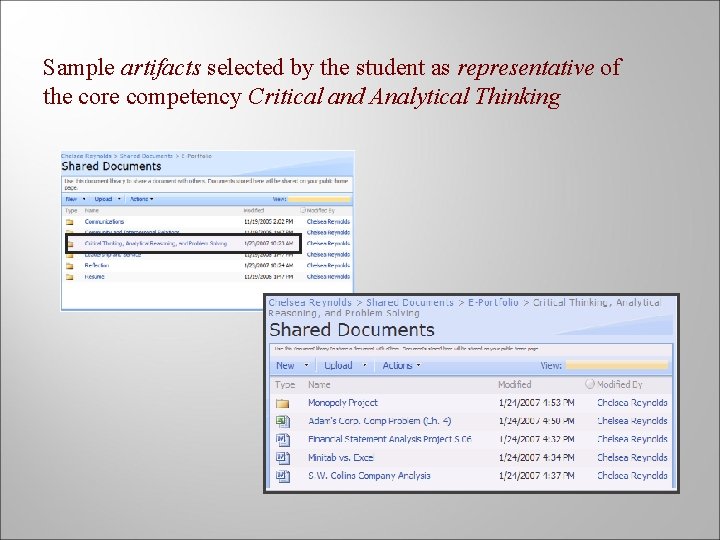
Task: Open Adam's Corp. Comp Problem (Ch. 4) document
Action: point(379,421)
